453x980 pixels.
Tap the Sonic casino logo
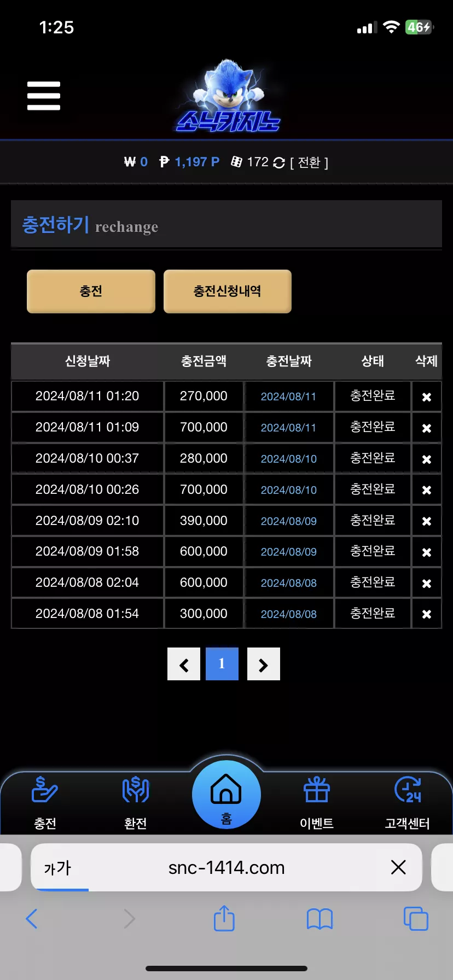coord(228,97)
